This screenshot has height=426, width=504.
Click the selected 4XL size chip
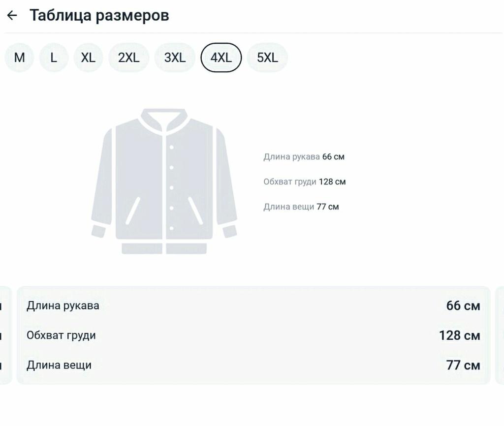pos(221,58)
